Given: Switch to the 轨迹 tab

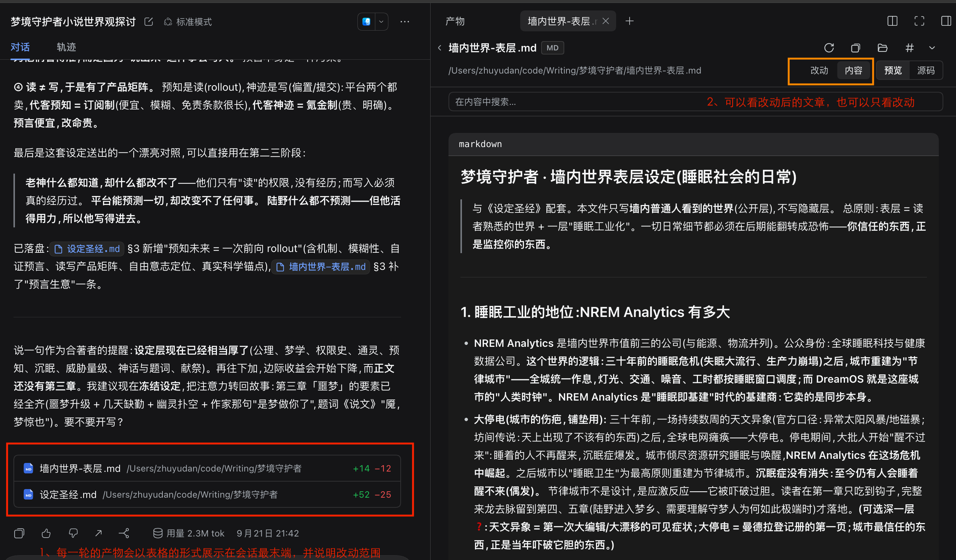Looking at the screenshot, I should [66, 47].
